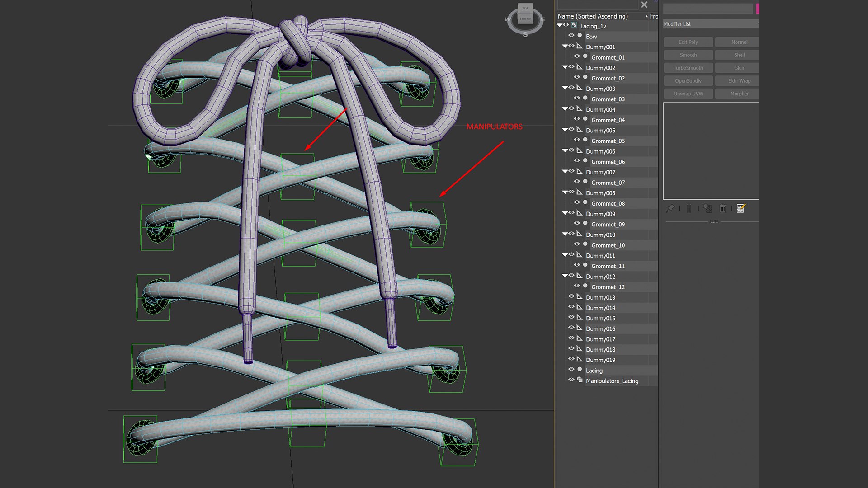
Task: Open Configure Modifier Sets icon
Action: pos(741,208)
